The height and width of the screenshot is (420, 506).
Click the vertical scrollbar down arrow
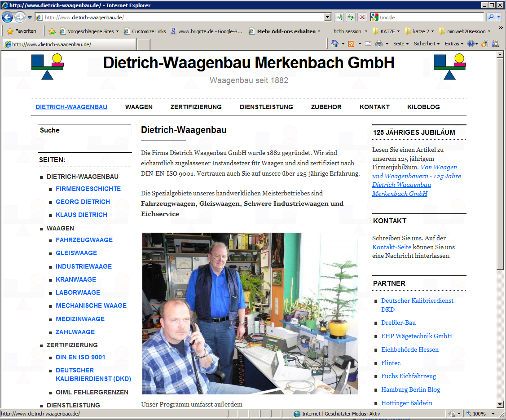point(500,403)
